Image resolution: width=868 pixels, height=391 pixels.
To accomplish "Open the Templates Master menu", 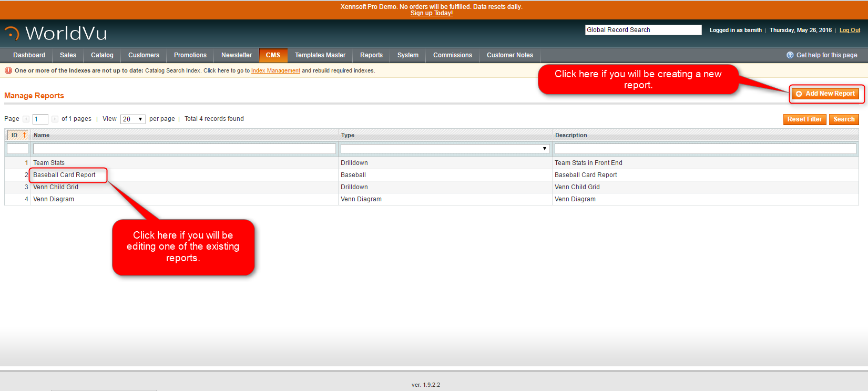I will tap(320, 55).
